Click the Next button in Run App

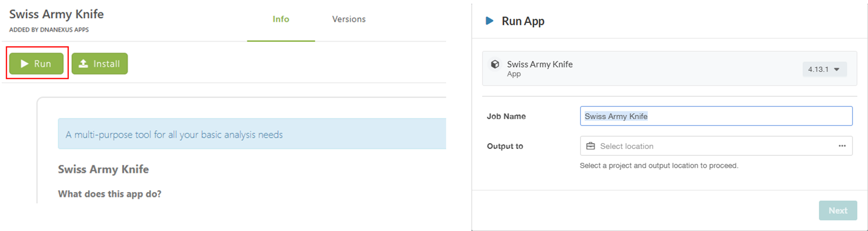point(838,211)
